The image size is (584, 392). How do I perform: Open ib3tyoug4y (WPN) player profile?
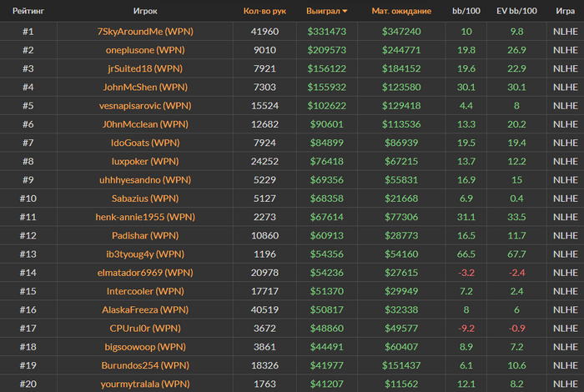point(145,254)
